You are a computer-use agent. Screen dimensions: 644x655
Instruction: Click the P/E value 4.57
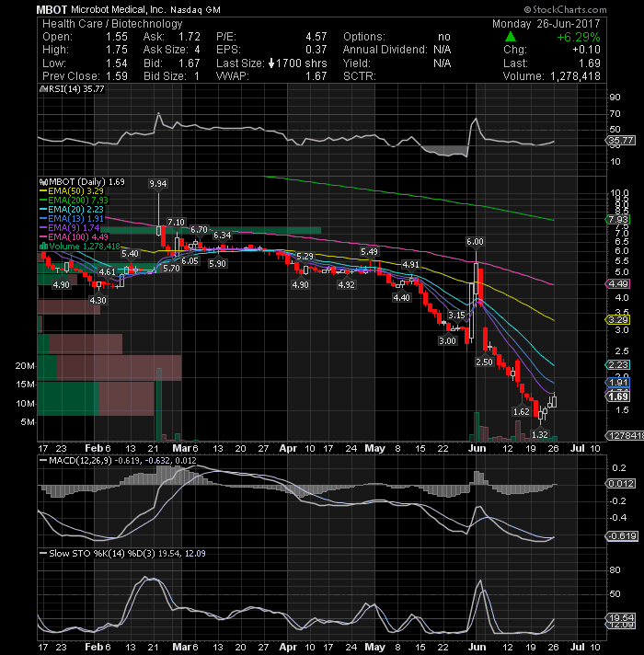(316, 37)
